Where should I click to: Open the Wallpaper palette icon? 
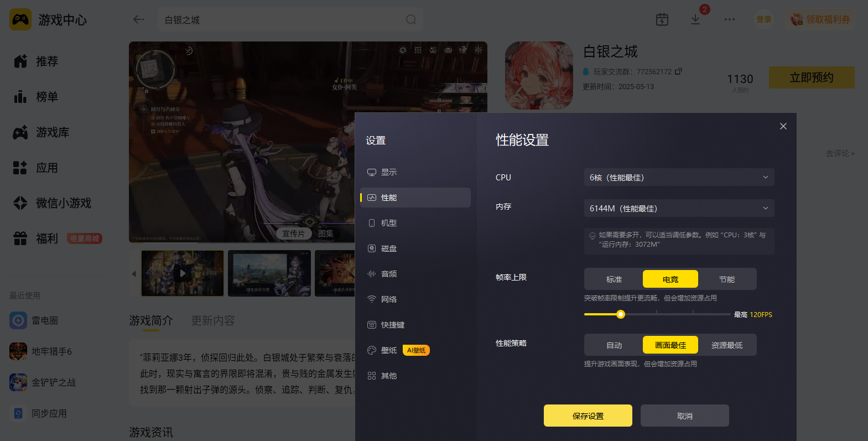[372, 350]
